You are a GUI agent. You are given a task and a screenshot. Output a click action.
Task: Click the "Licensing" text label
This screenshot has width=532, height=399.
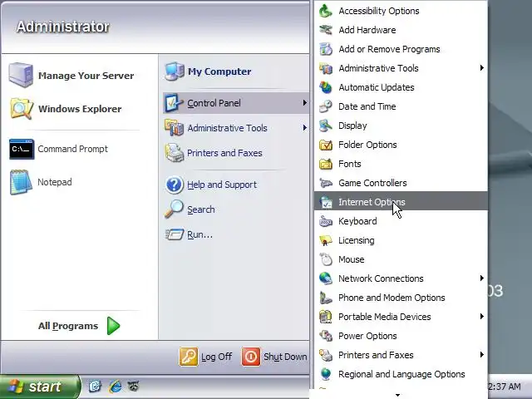[x=357, y=240]
